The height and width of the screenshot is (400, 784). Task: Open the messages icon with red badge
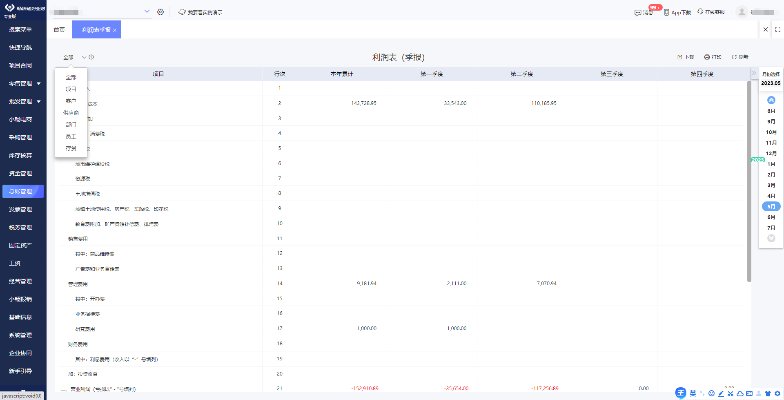[640, 12]
